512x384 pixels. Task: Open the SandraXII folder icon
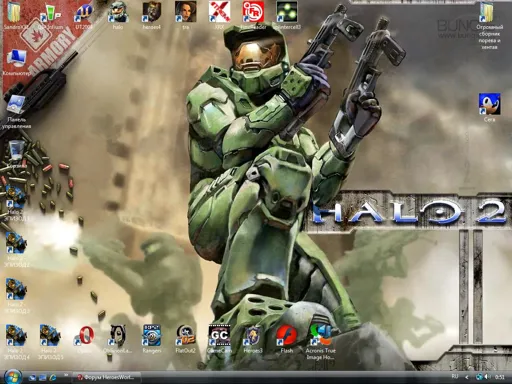pos(14,13)
